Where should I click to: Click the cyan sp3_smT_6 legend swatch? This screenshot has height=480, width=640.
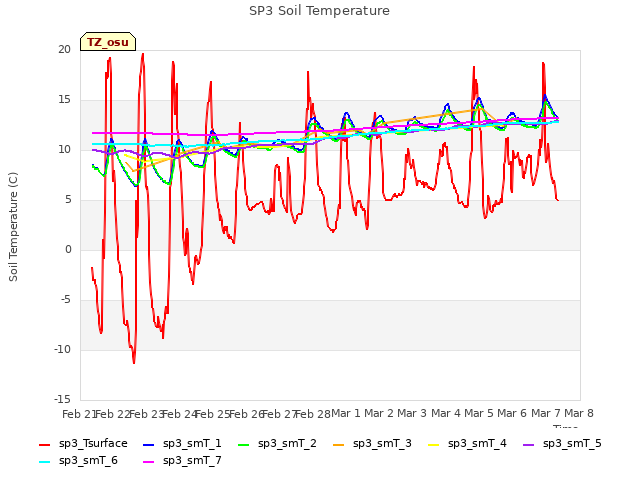tap(44, 462)
